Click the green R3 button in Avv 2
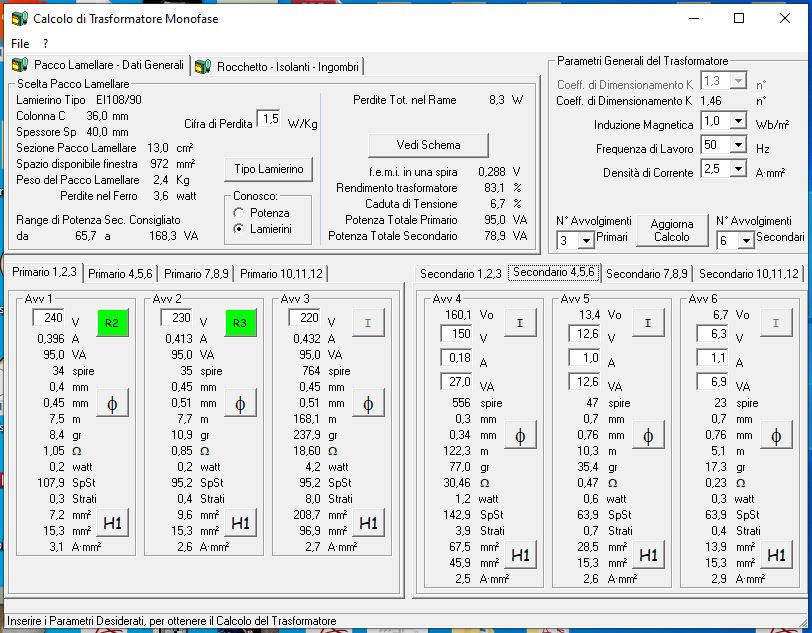 [240, 323]
